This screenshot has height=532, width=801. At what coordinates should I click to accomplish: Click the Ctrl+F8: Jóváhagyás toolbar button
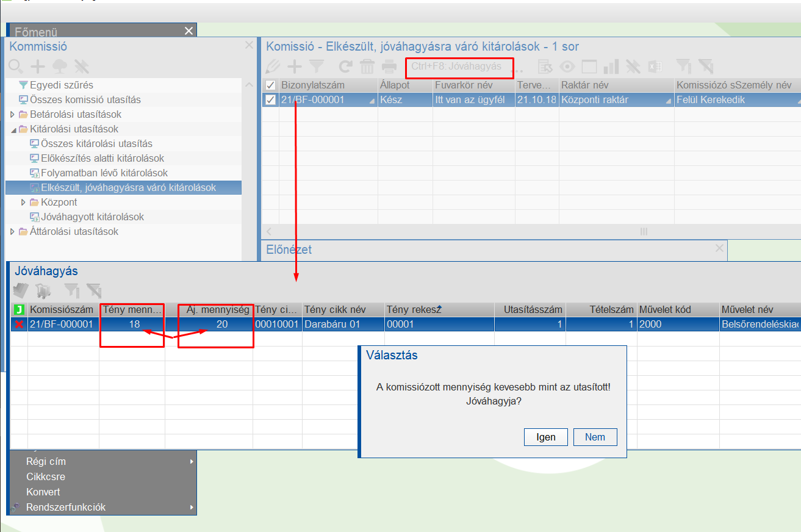(x=456, y=66)
